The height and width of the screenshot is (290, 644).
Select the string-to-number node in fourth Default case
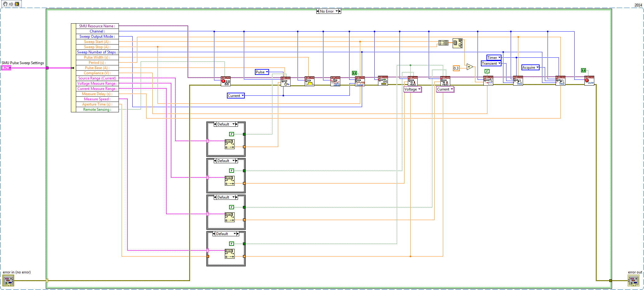(x=230, y=254)
